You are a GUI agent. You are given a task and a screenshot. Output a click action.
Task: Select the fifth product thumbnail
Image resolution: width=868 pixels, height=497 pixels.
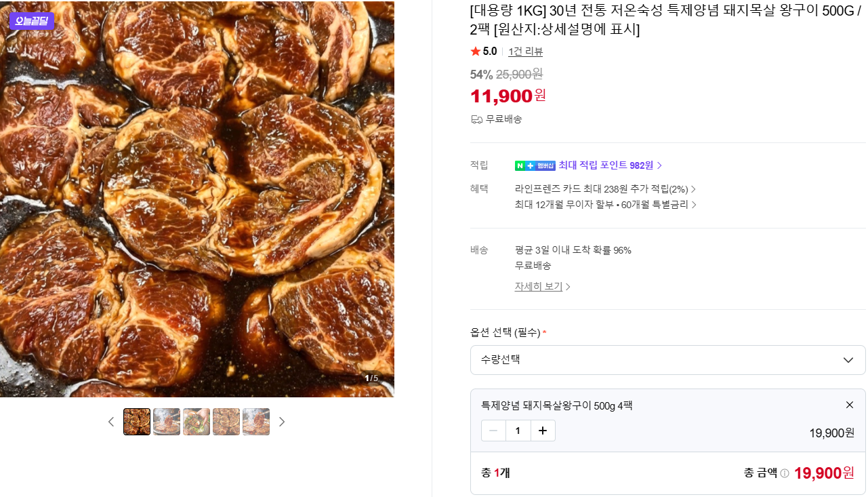(256, 422)
